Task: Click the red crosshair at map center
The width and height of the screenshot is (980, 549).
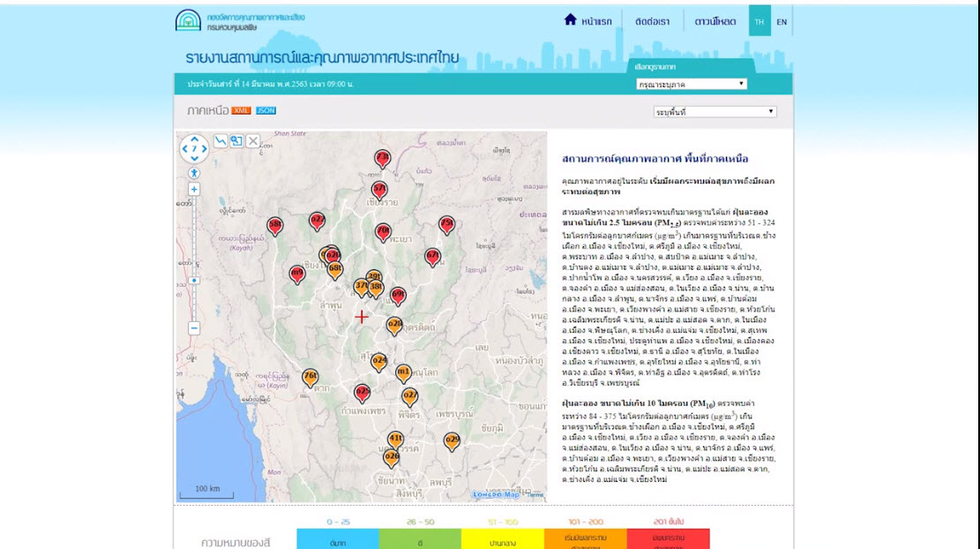Action: [362, 317]
